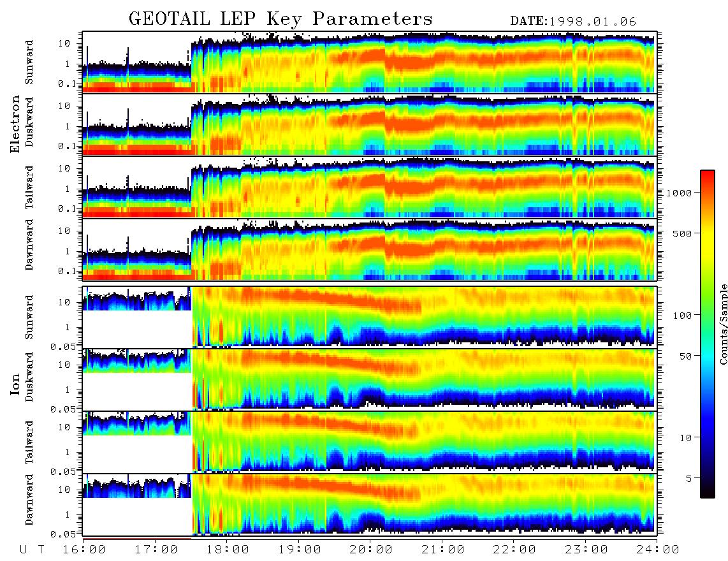Click the "22:00" time tick label
Viewport: 728px width, 561px height.
[x=514, y=550]
